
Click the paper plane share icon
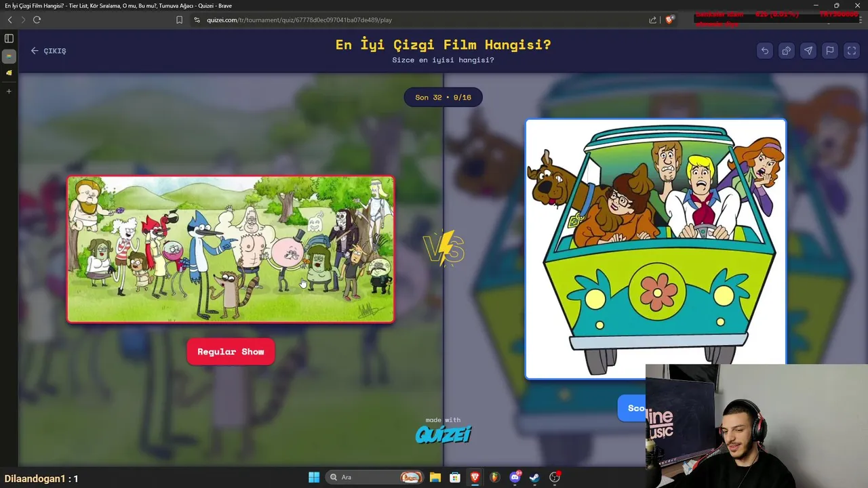pyautogui.click(x=808, y=51)
